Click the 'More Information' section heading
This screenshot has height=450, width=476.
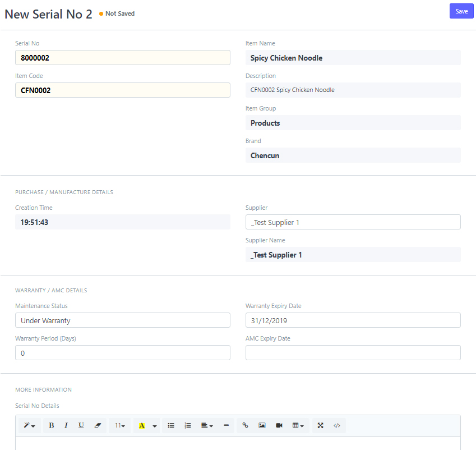[x=43, y=389]
